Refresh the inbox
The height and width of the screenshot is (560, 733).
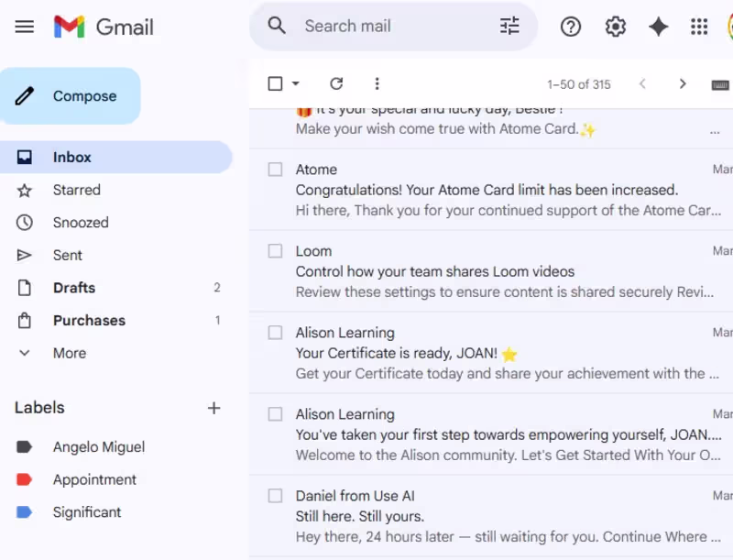coord(336,83)
